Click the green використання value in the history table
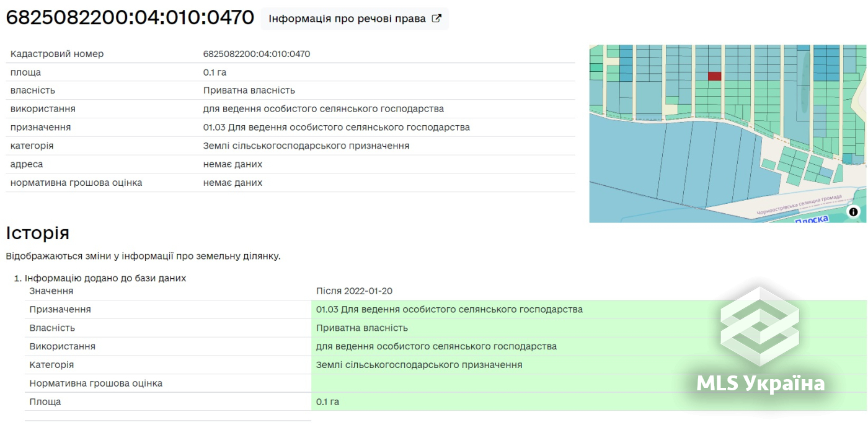868x425 pixels. (436, 346)
